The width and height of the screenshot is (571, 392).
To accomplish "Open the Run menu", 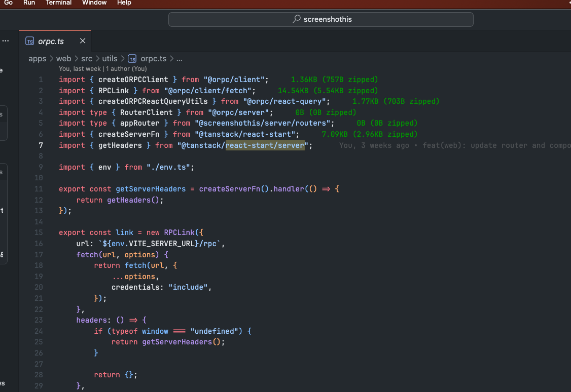I will pos(29,3).
